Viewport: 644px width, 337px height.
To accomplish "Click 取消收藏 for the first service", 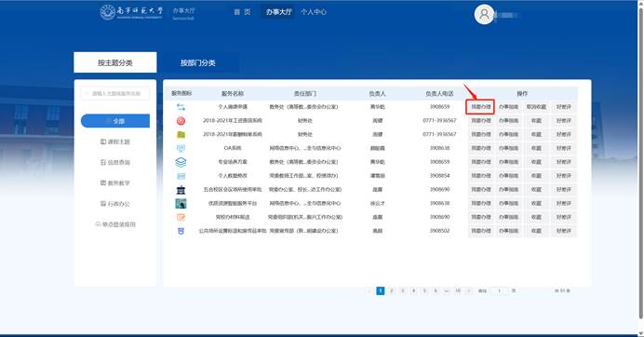I will pos(536,107).
